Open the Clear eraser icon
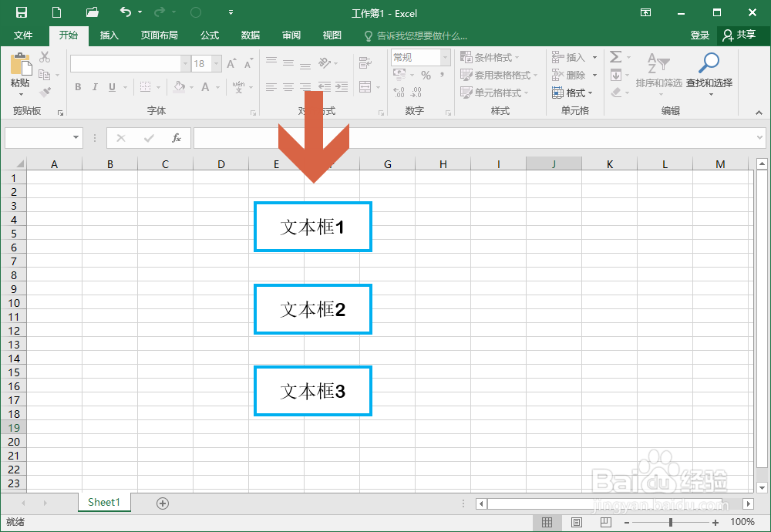 click(x=616, y=93)
